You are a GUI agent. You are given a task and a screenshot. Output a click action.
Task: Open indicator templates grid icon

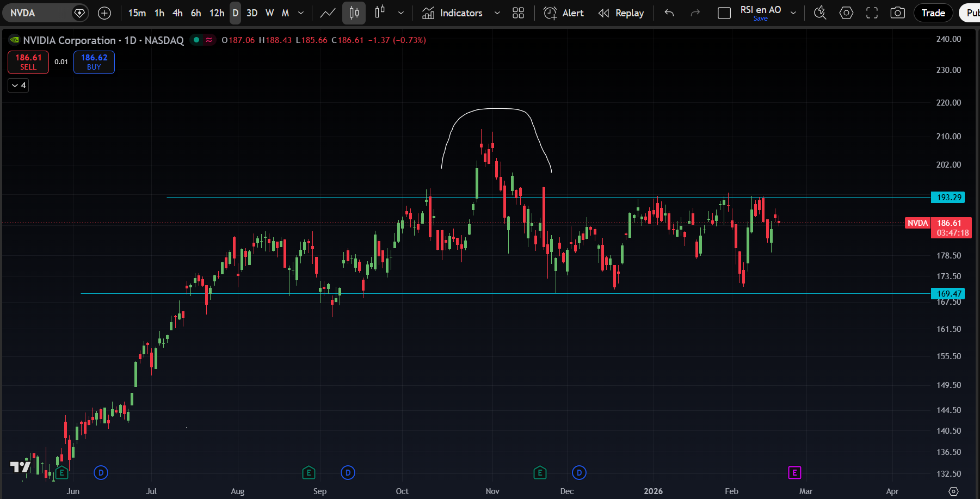tap(518, 13)
